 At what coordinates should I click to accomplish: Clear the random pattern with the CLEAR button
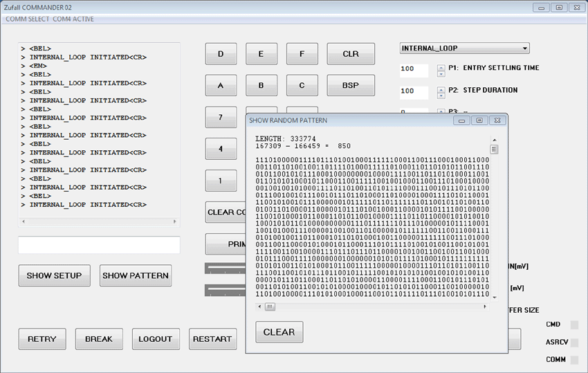coord(279,332)
